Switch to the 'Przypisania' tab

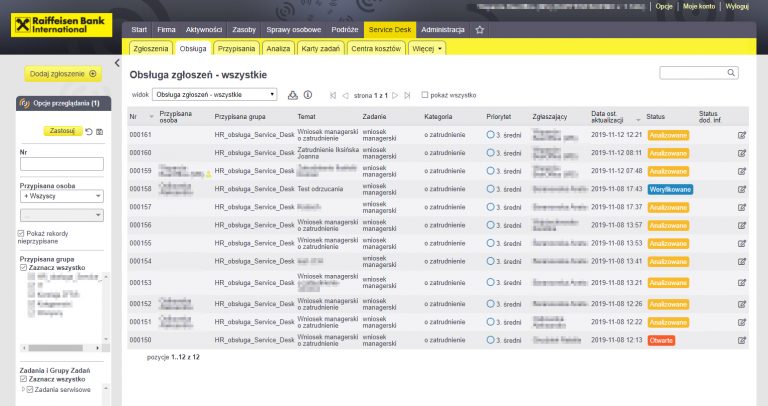[236, 48]
